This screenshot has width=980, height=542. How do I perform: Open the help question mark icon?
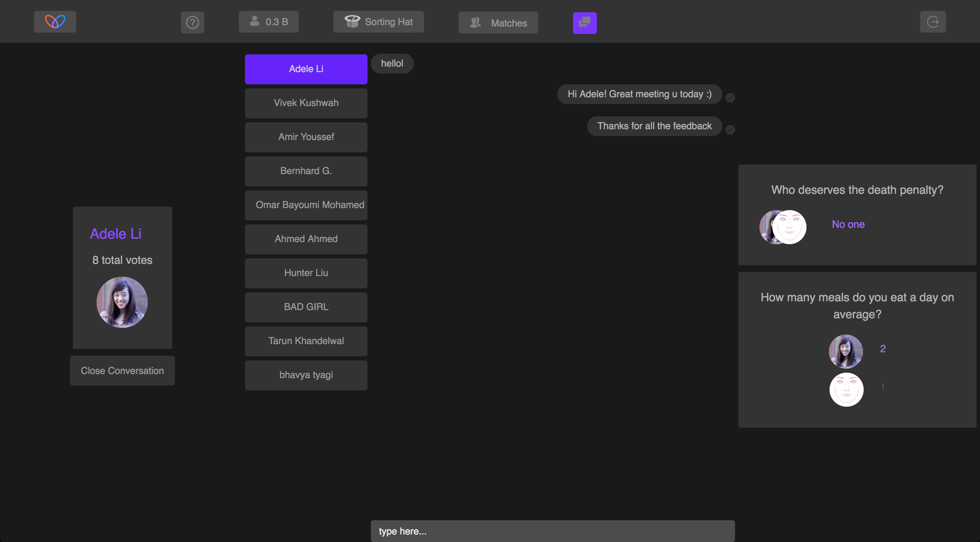(x=192, y=22)
